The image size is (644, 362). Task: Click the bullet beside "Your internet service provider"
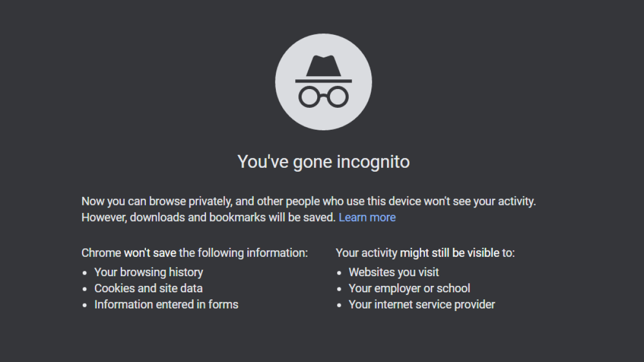coord(339,305)
